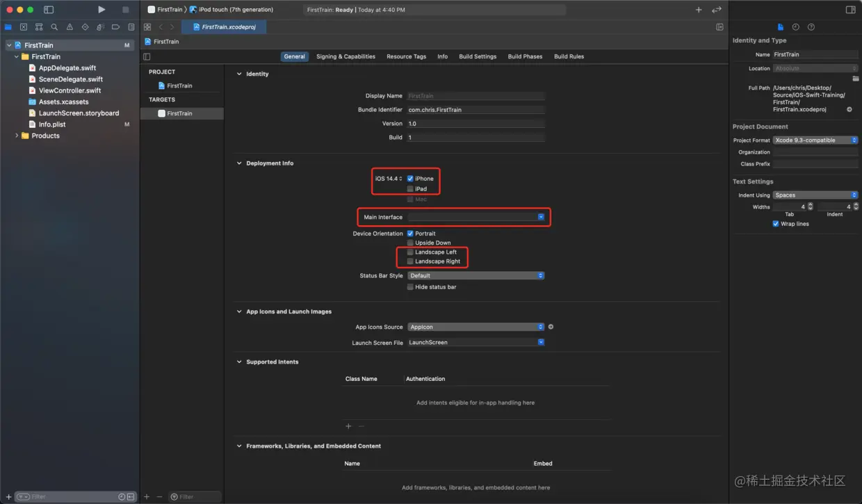Open the App Icons Source dropdown
The height and width of the screenshot is (504, 862).
click(x=476, y=327)
